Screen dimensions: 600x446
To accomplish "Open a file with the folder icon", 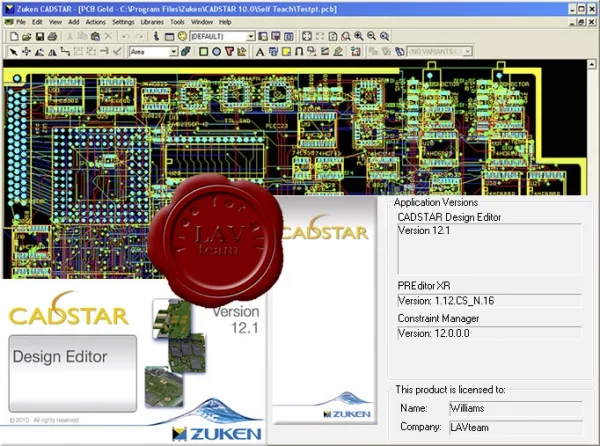I will (26, 36).
